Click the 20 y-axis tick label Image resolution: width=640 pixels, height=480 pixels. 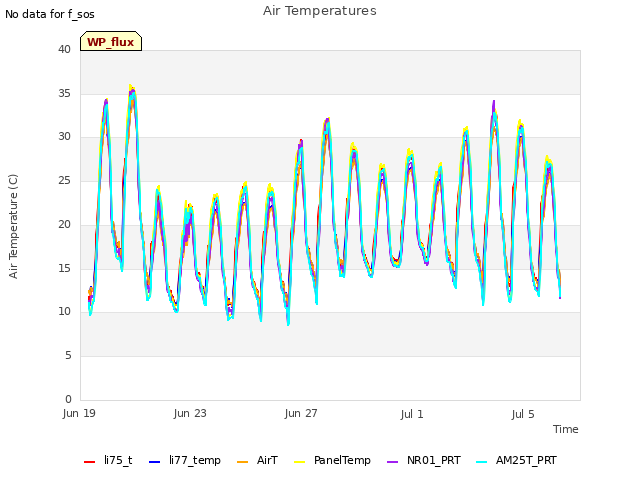64,224
